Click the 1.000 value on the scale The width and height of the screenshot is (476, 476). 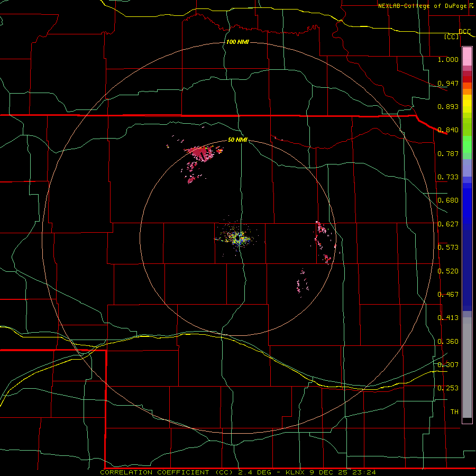click(448, 59)
